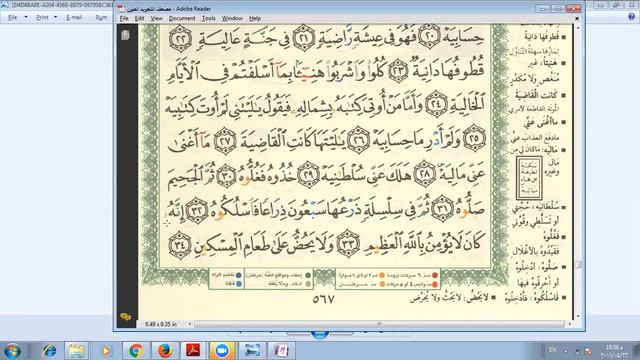The image size is (640, 360).
Task: Switch to Firefox on the taskbar
Action: click(x=165, y=351)
